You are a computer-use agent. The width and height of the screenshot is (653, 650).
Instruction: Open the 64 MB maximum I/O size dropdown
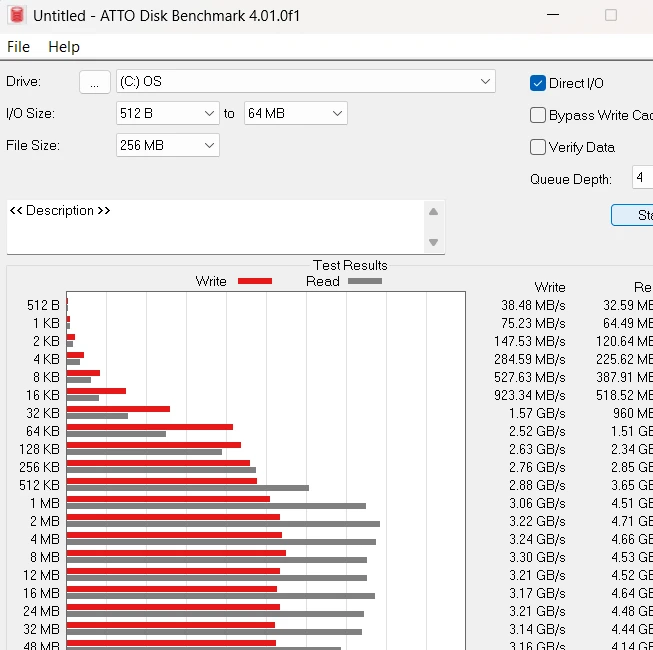point(337,113)
